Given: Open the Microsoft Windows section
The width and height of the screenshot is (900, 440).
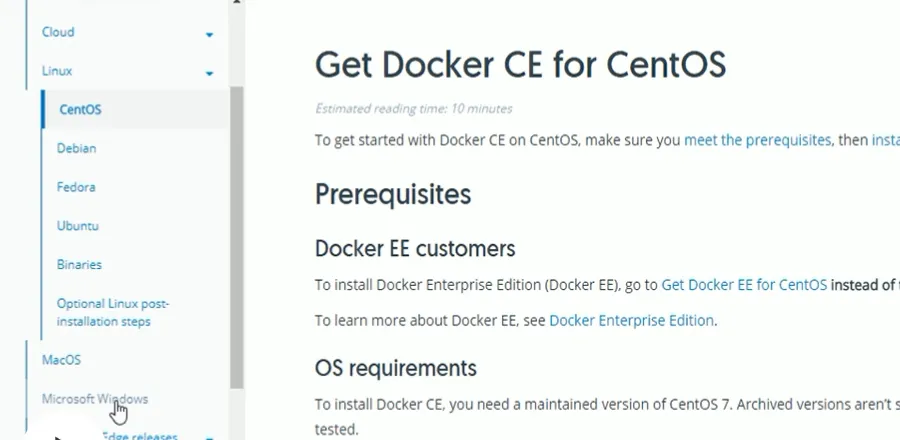Looking at the screenshot, I should coord(94,398).
